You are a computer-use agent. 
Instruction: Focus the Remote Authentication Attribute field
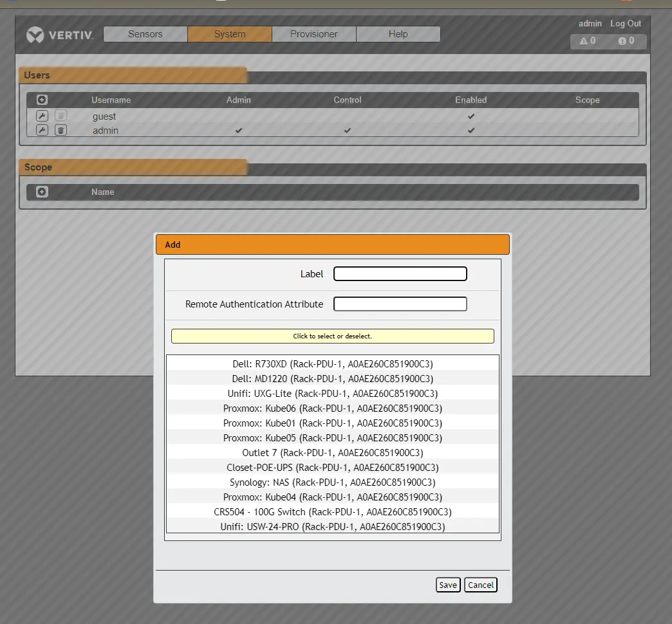pos(400,304)
